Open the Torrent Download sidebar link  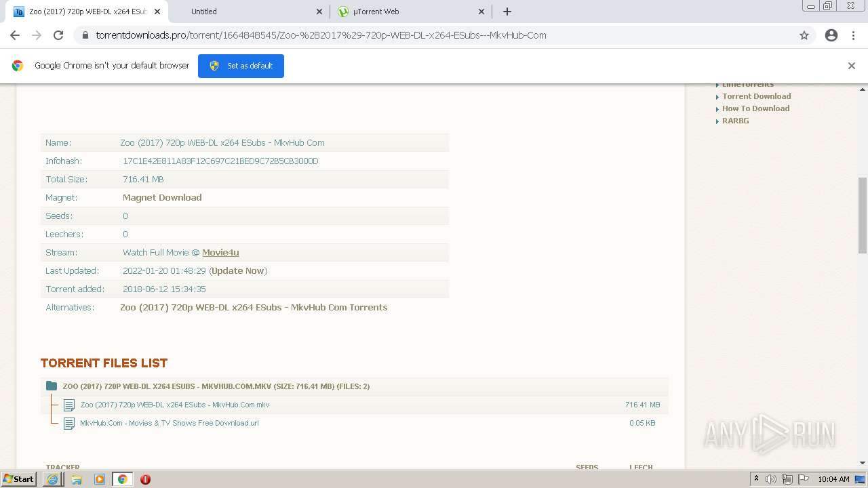click(x=756, y=96)
